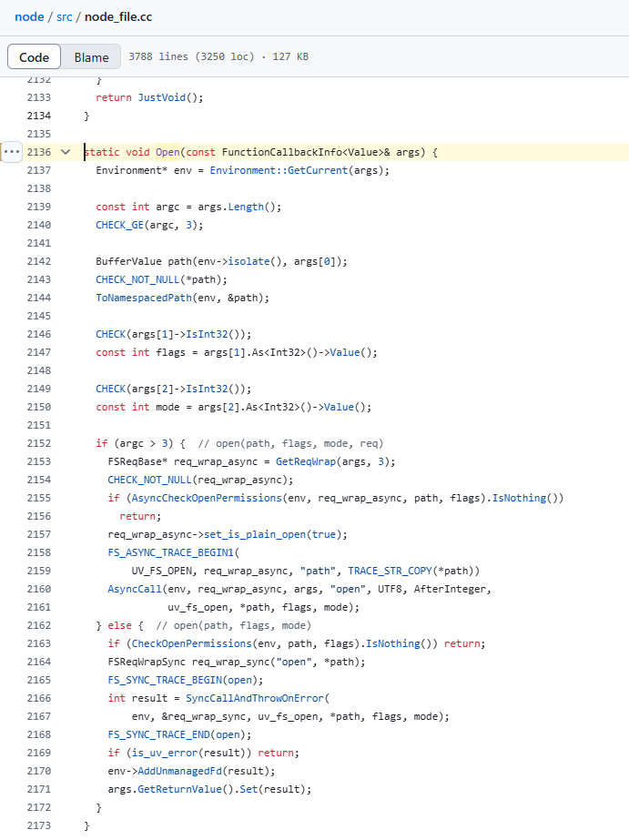
Task: Switch to the Code view tab
Action: 35,56
